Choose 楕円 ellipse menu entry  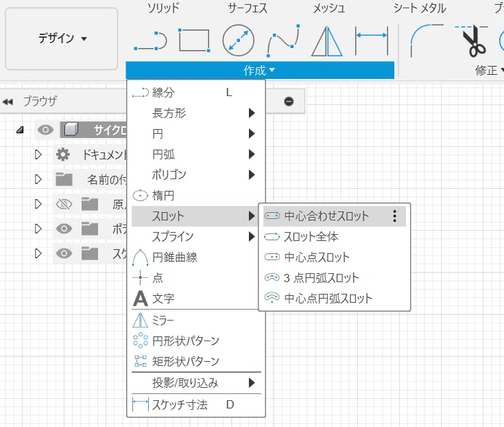point(196,196)
